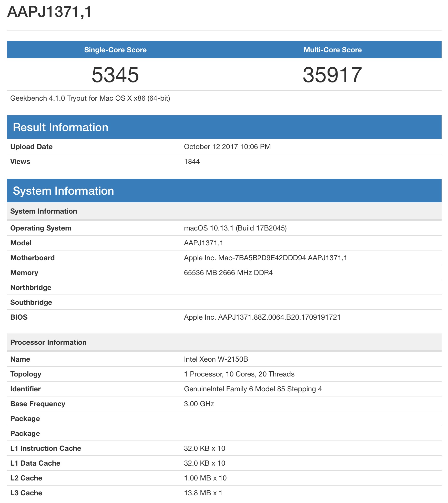Click the Base Frequency value 3.00 GHz

(x=199, y=404)
